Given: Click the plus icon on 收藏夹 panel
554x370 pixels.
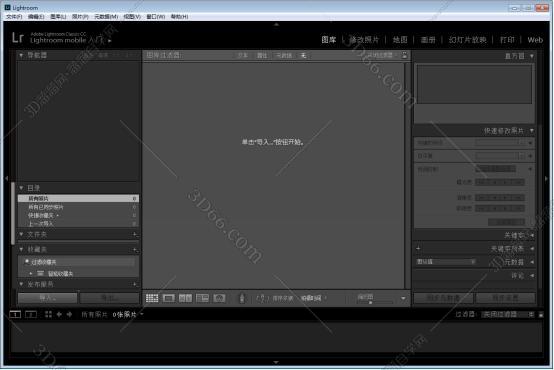Looking at the screenshot, I should [135, 249].
